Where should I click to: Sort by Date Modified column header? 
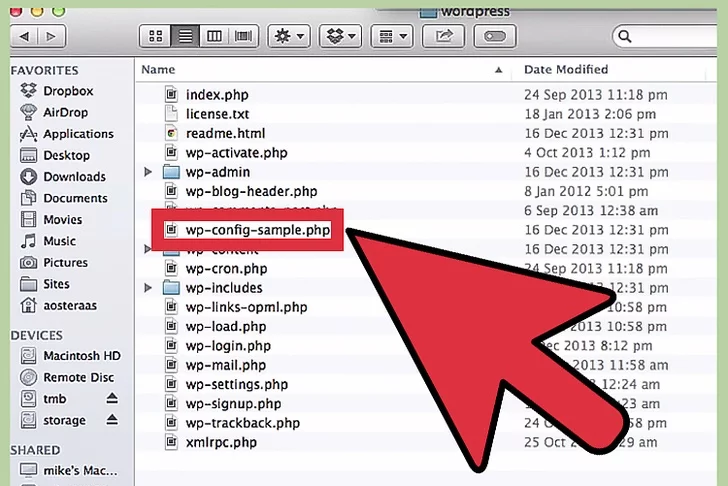pos(566,70)
